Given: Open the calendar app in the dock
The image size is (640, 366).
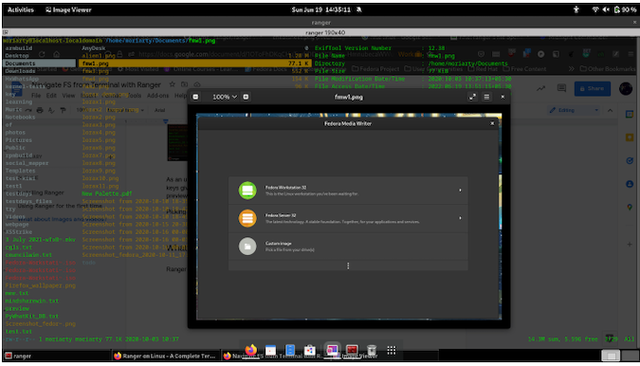Looking at the screenshot, I should pos(271,350).
